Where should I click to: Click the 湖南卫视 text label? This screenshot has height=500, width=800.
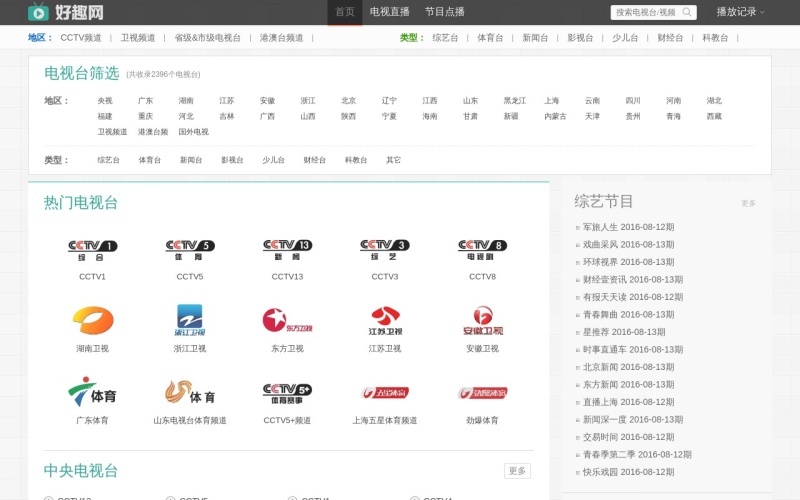(x=92, y=348)
